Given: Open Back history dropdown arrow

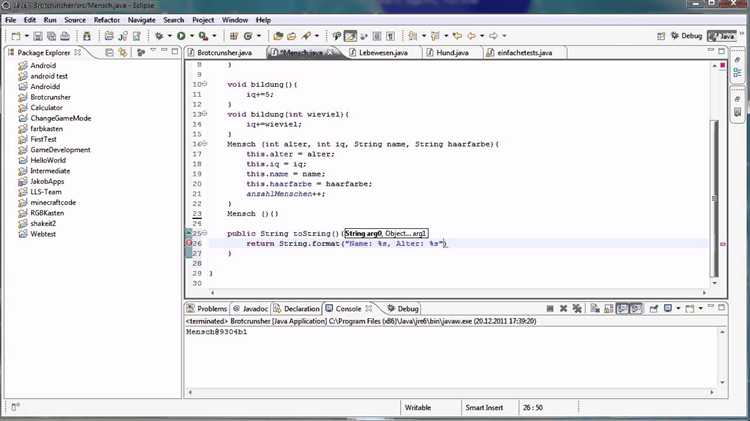Looking at the screenshot, I should 482,36.
